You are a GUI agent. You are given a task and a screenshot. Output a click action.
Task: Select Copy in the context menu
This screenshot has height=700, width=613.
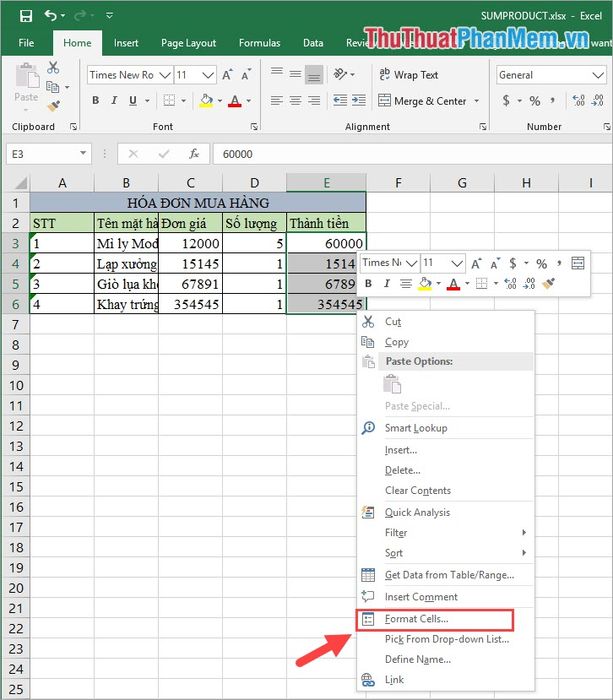pos(446,342)
